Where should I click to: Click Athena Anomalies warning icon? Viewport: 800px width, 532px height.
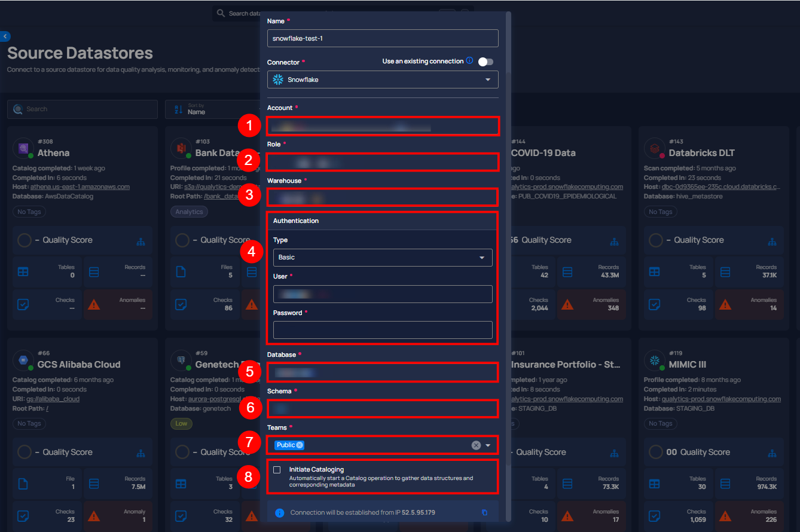click(94, 305)
